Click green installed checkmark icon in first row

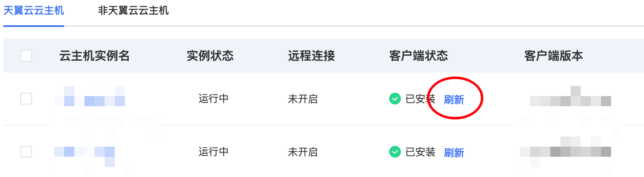pyautogui.click(x=395, y=99)
